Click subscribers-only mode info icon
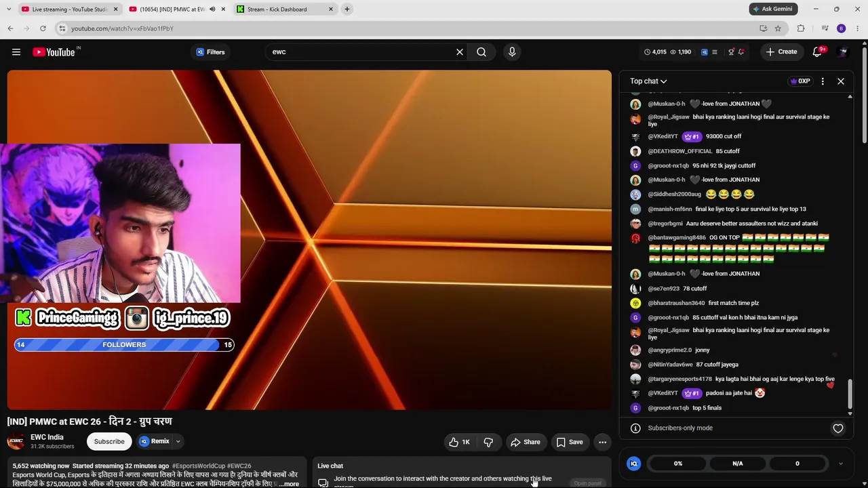 click(x=635, y=428)
